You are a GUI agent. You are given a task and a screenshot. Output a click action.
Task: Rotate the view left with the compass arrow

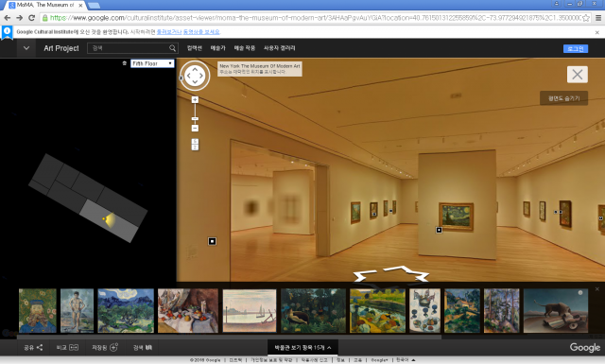click(x=188, y=76)
